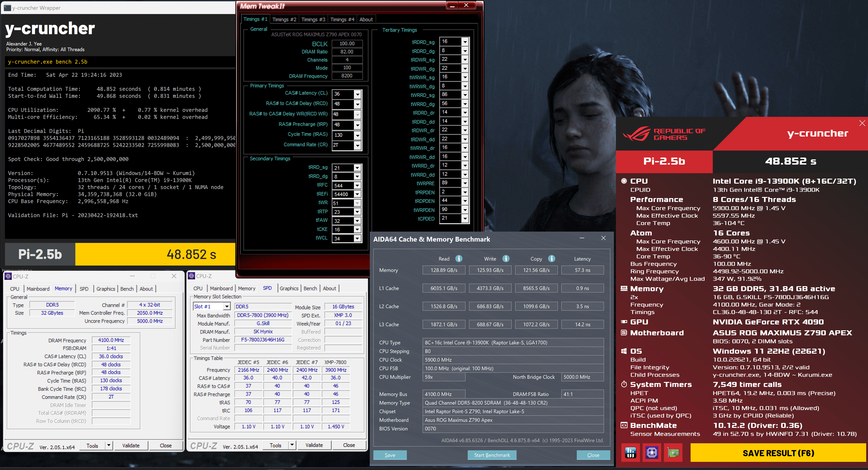868x470 pixels.
Task: Click Part Number F5-7800J3646H16G in CPU-Z
Action: [x=263, y=340]
